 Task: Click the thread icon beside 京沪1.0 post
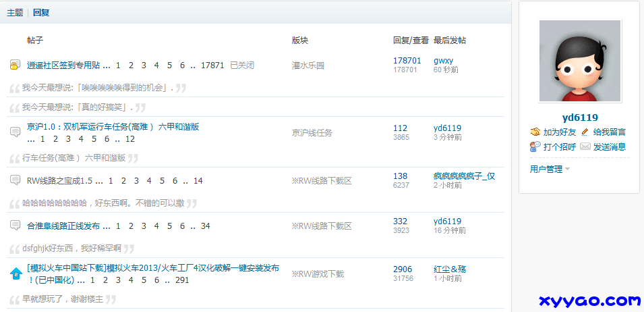coord(16,132)
